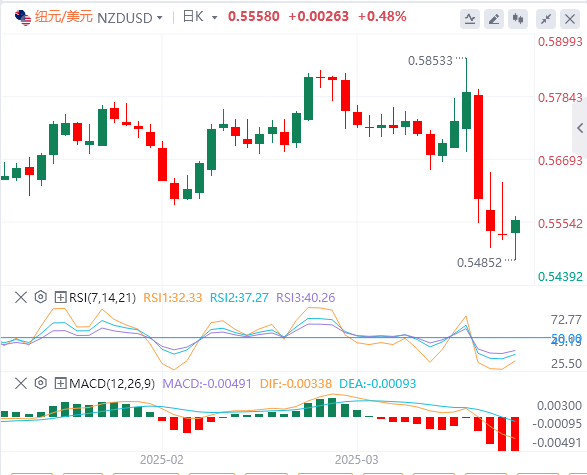Click the 纽元/美元 pair name
The height and width of the screenshot is (475, 587).
click(64, 17)
